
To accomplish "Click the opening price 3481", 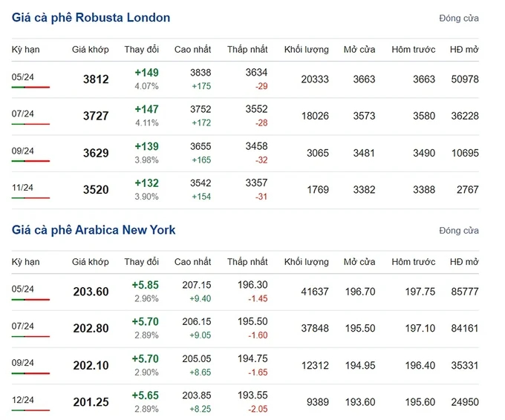I will pyautogui.click(x=364, y=153).
